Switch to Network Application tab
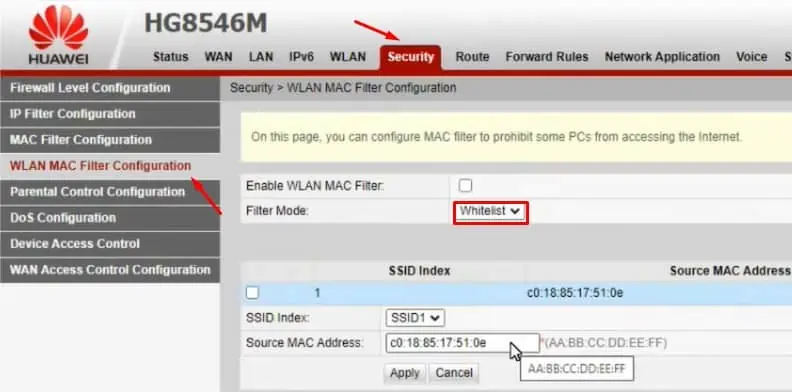 click(662, 57)
